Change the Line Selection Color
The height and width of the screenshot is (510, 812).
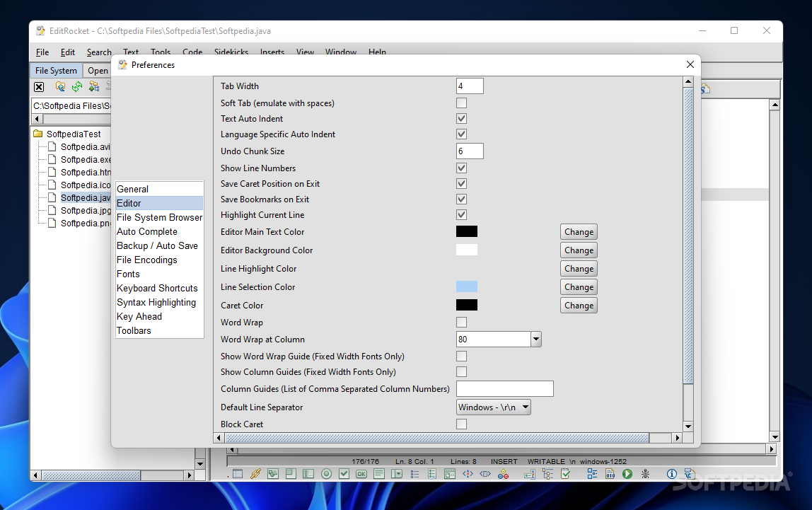point(579,287)
